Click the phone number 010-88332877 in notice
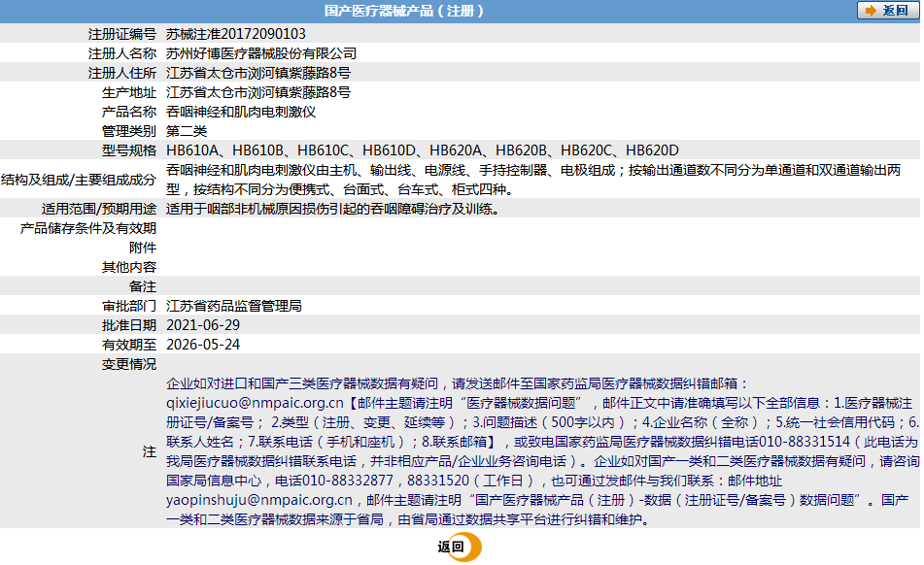This screenshot has width=924, height=565. click(348, 481)
